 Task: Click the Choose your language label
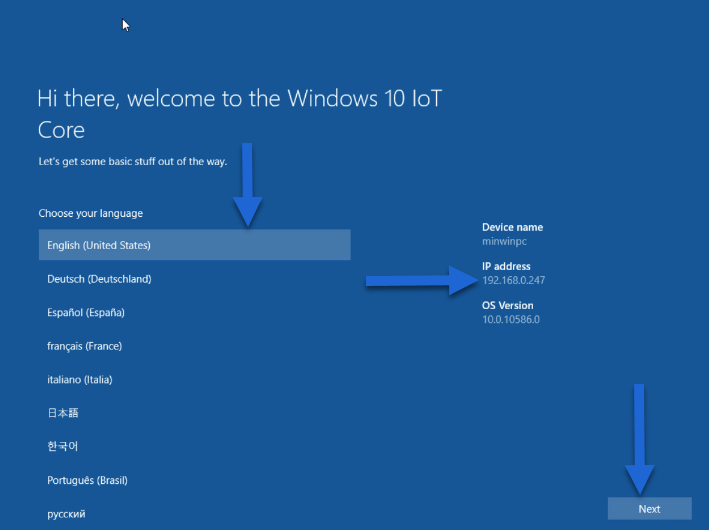click(90, 213)
